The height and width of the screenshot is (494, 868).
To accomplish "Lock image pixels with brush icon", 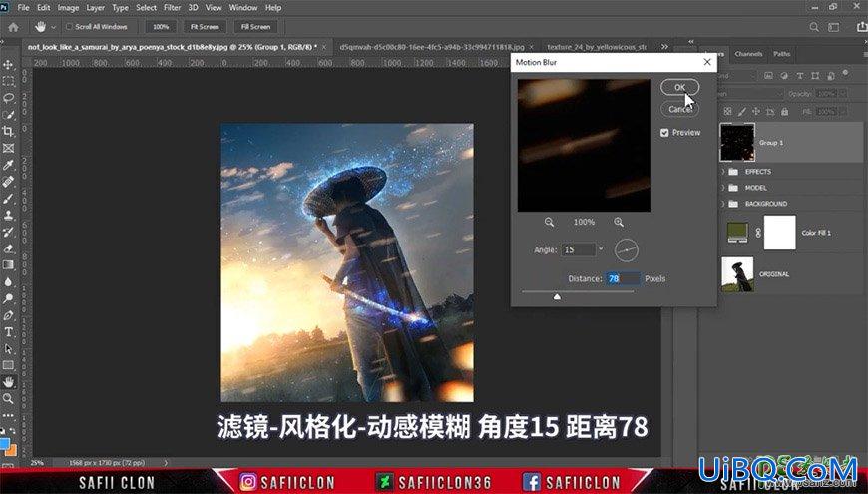I will (741, 112).
